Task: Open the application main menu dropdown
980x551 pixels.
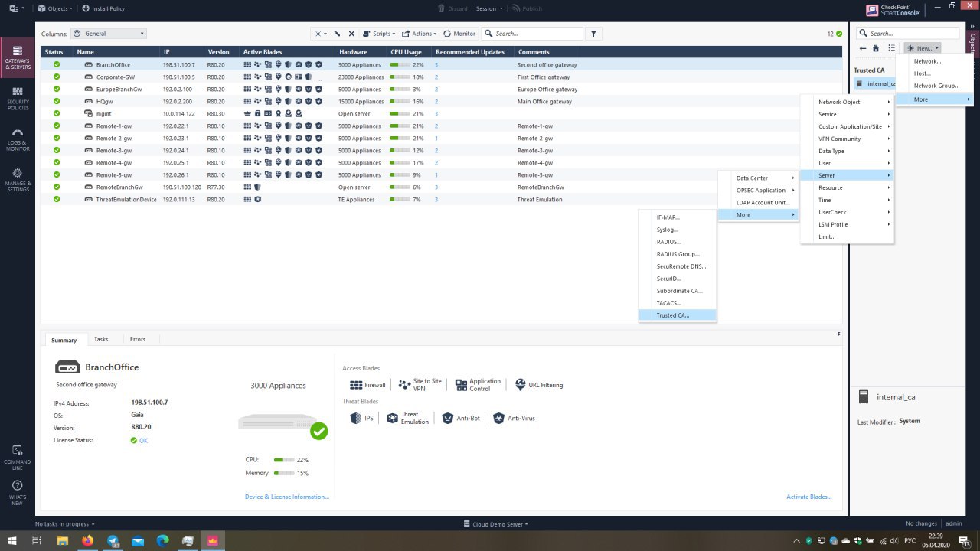Action: coord(16,8)
